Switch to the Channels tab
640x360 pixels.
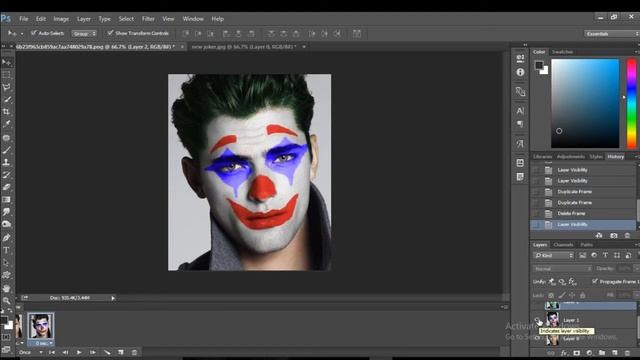click(563, 244)
